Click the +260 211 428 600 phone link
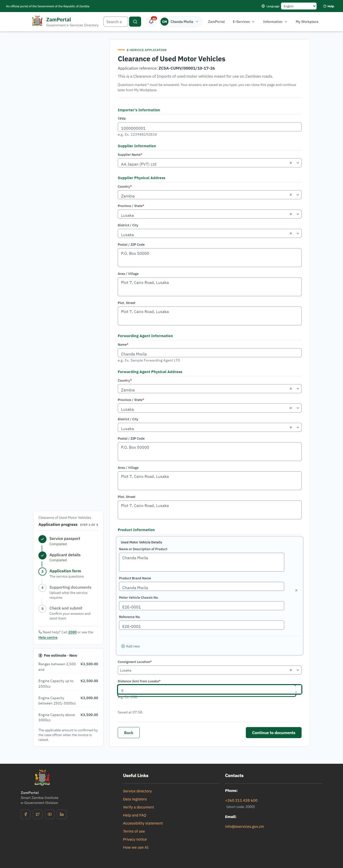This screenshot has width=343, height=868. coord(241,800)
